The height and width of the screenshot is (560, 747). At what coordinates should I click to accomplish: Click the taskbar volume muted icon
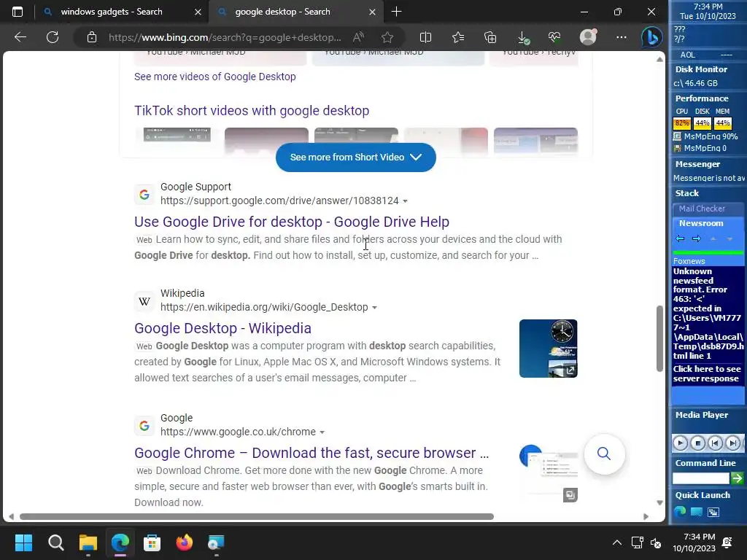(656, 542)
